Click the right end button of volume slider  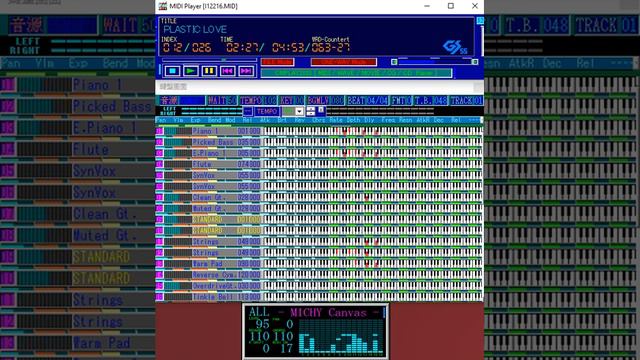point(475,62)
